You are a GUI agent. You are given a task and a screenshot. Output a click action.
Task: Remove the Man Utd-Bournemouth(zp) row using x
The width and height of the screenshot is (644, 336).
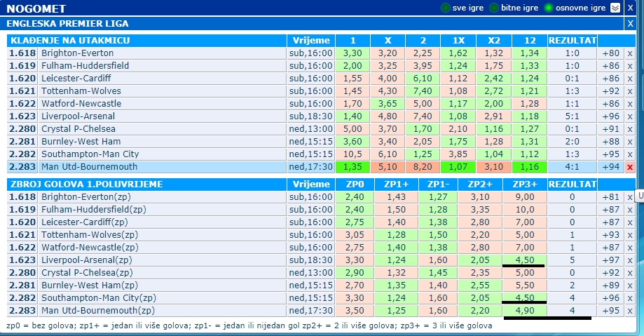(x=629, y=311)
